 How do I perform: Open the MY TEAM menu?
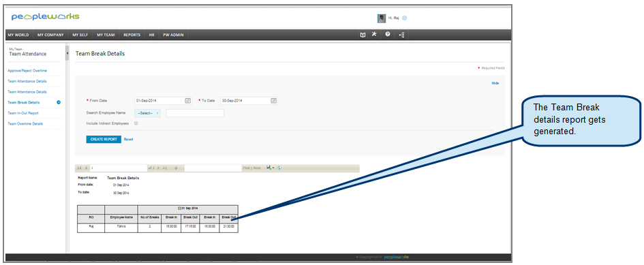point(106,35)
